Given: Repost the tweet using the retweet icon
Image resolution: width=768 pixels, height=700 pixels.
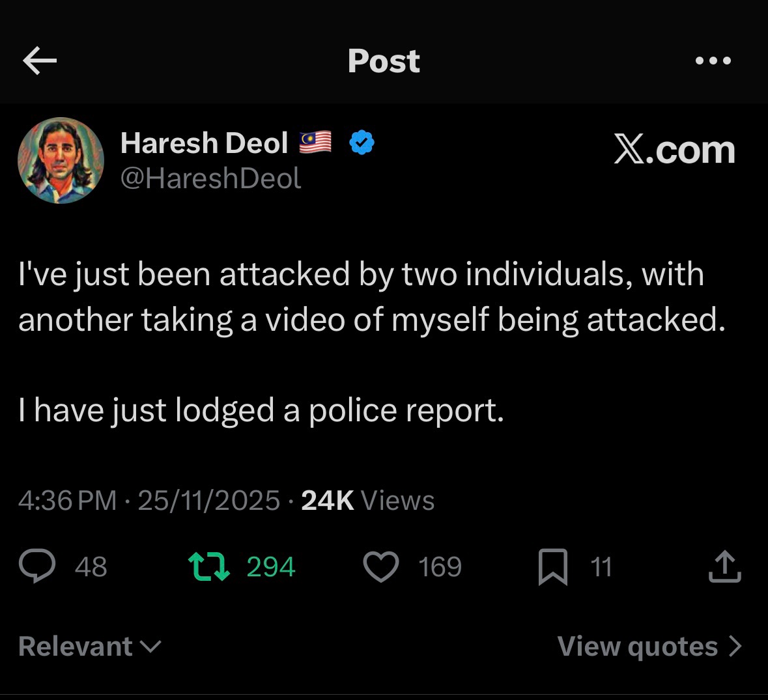Looking at the screenshot, I should click(209, 567).
